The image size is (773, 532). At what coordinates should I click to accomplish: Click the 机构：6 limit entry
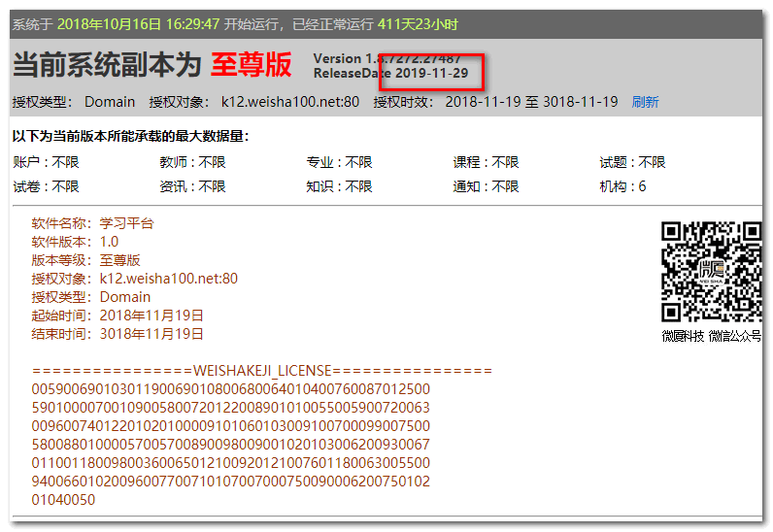[622, 186]
